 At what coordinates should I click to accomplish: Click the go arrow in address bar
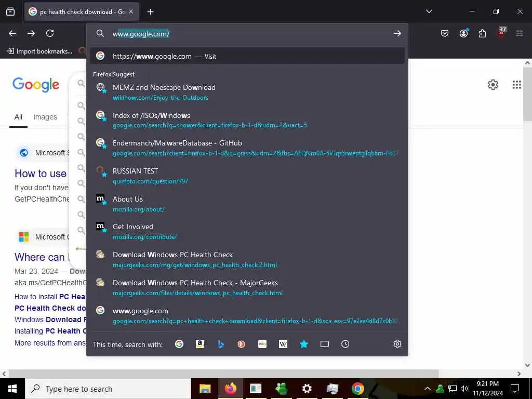click(x=397, y=34)
